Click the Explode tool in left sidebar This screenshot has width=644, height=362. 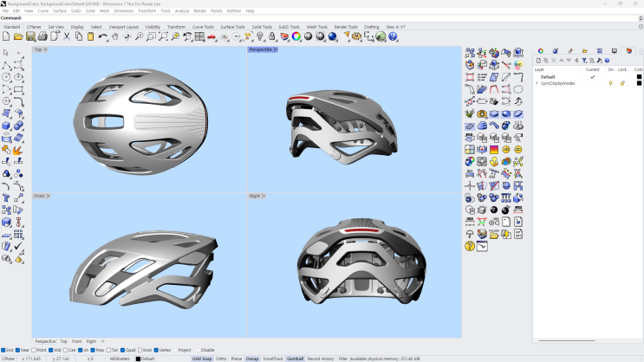(18, 150)
